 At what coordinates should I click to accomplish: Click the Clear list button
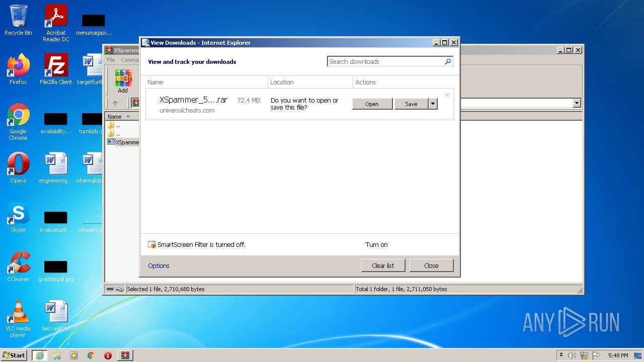click(383, 265)
